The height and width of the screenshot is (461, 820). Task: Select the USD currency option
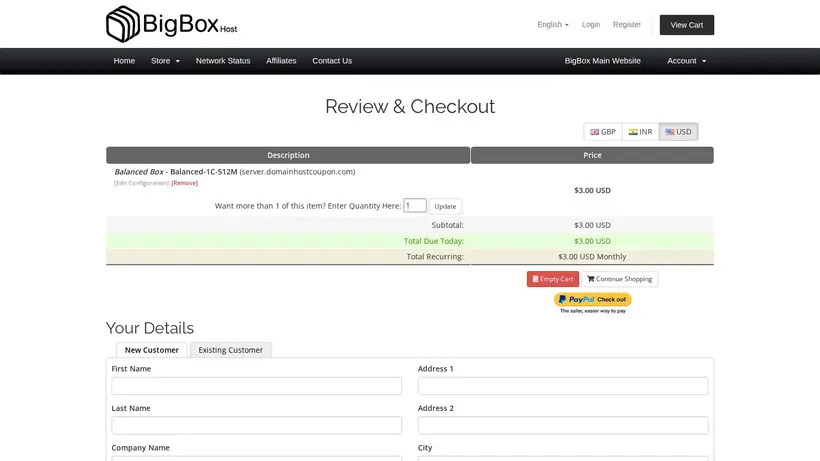[x=678, y=132]
